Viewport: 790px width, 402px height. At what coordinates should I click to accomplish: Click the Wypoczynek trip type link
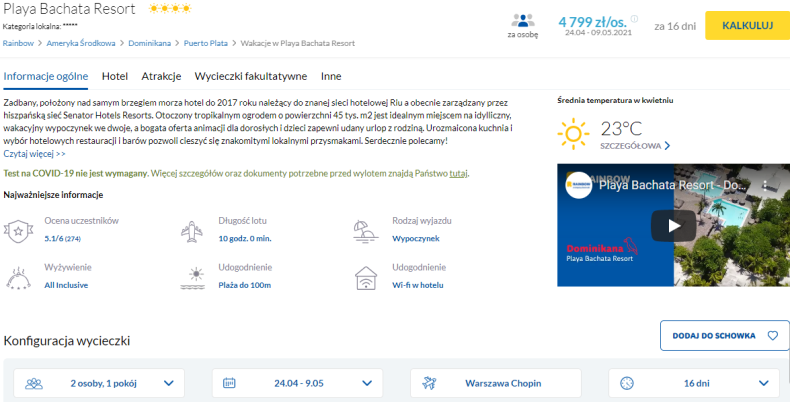point(416,239)
